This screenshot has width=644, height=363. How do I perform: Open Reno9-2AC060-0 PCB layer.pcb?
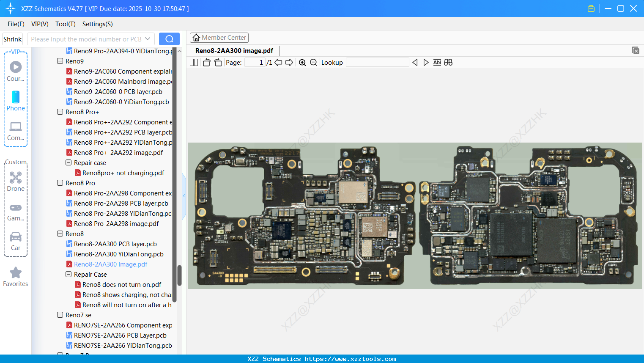114,91
